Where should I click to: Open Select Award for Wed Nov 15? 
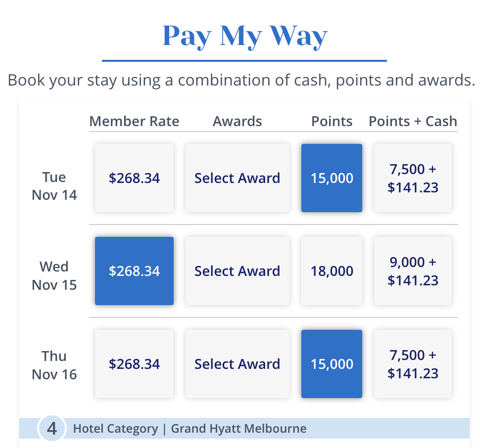(237, 271)
